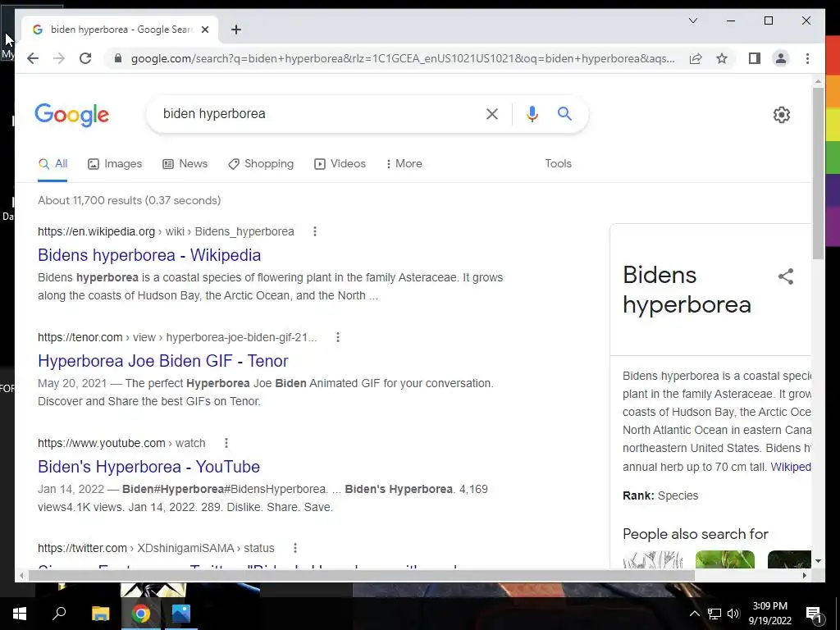Open options for the YouTube result

click(x=226, y=443)
